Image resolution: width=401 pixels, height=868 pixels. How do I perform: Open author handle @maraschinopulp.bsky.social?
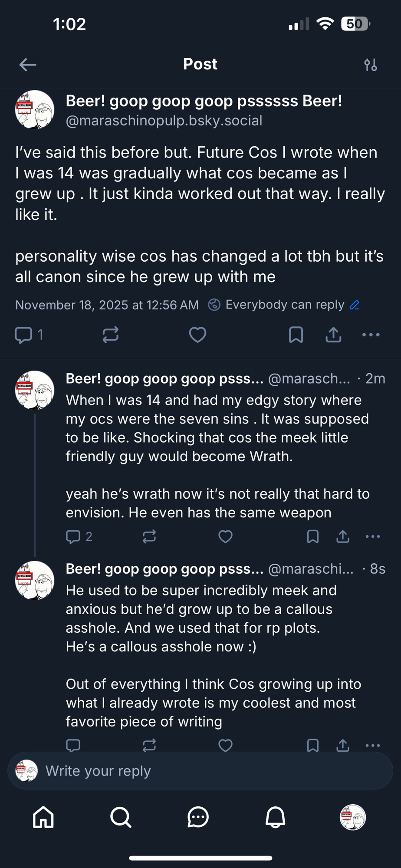164,121
